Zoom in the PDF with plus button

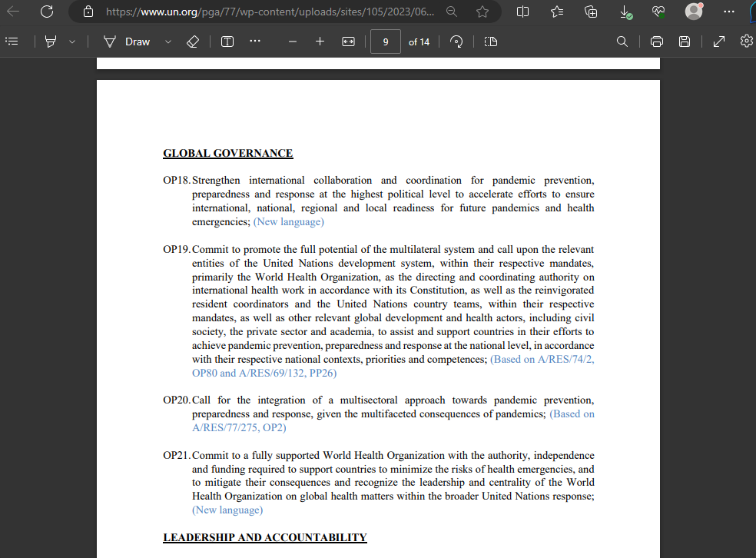[x=320, y=42]
